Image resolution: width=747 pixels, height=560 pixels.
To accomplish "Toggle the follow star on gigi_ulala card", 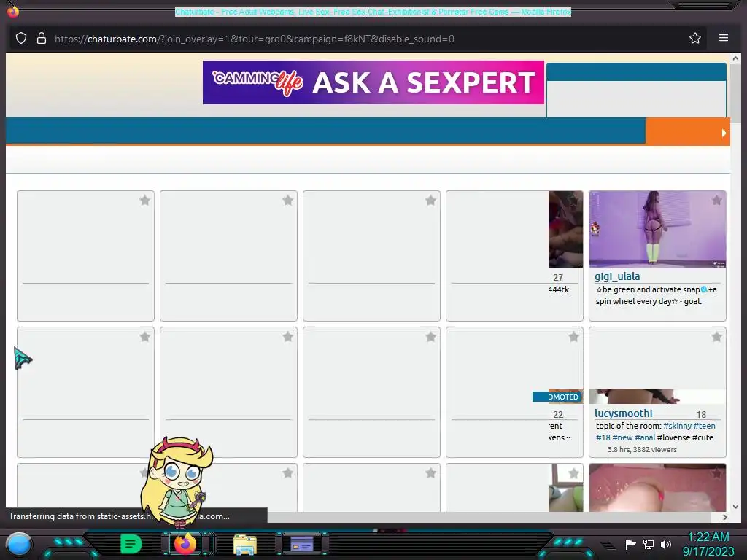I will [716, 201].
